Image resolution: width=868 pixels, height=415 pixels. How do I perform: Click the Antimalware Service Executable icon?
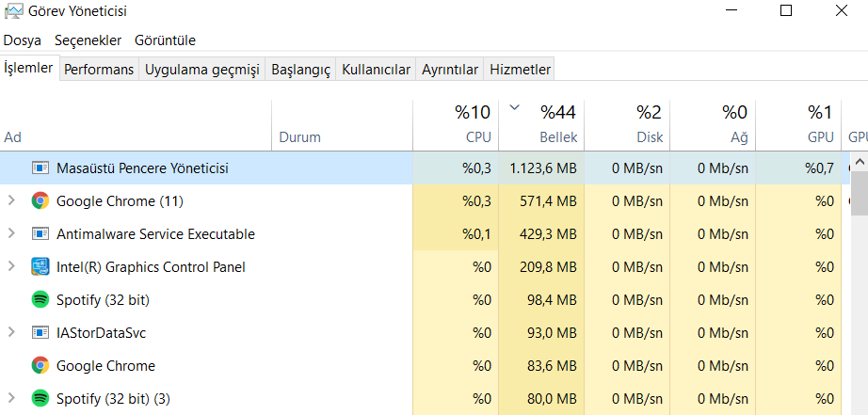click(40, 233)
